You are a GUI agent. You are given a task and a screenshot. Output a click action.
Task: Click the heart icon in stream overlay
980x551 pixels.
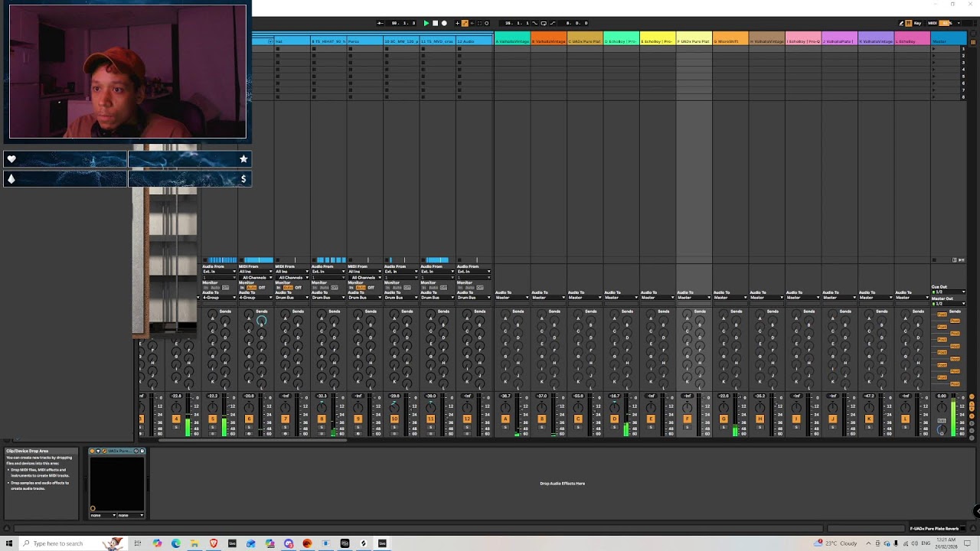point(11,159)
